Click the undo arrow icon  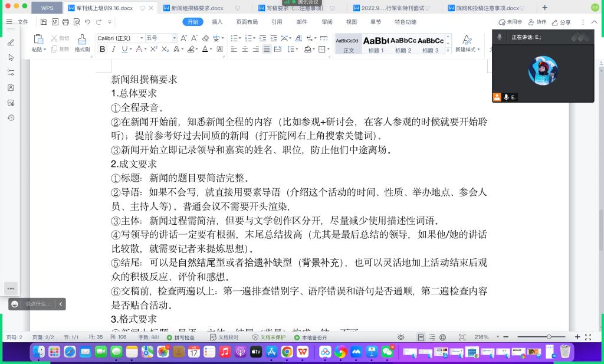click(87, 22)
